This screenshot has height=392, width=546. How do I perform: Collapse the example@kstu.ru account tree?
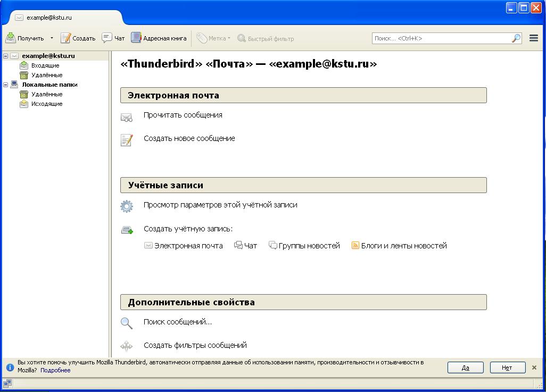pyautogui.click(x=5, y=56)
